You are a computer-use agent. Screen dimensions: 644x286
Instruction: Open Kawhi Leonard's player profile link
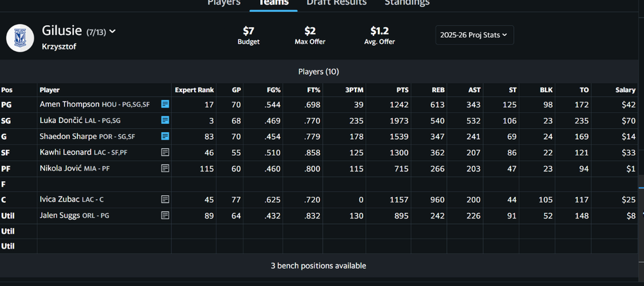[66, 152]
